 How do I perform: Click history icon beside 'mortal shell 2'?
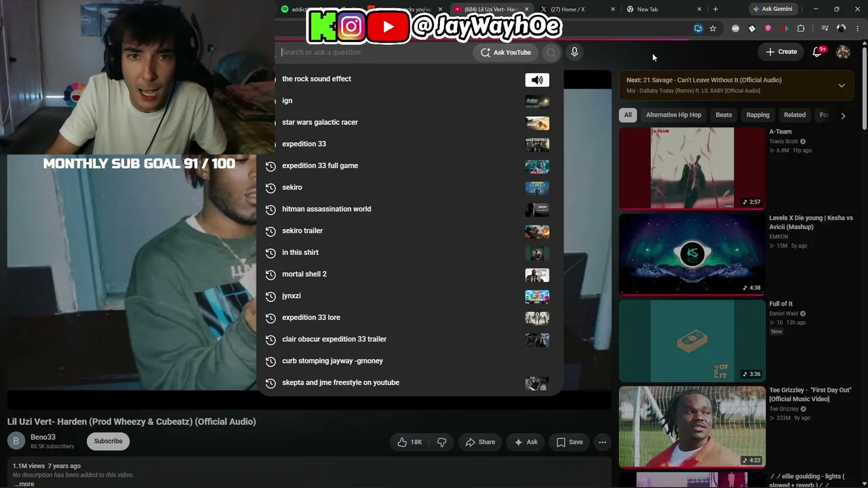pyautogui.click(x=271, y=274)
